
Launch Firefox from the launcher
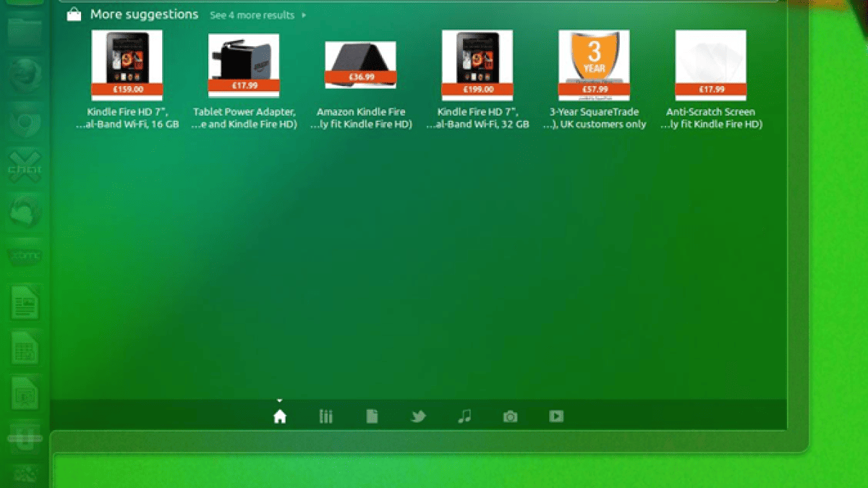(x=25, y=74)
